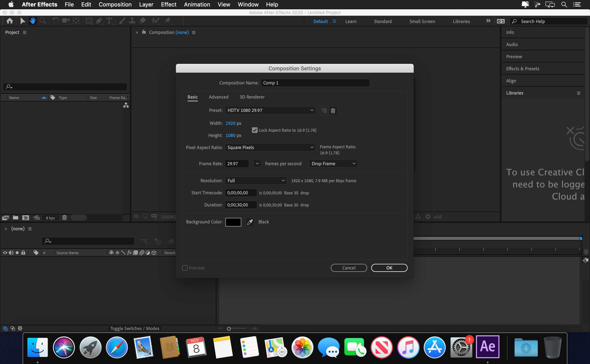Image resolution: width=590 pixels, height=364 pixels.
Task: Expand the Pixel Aspect Ratio dropdown
Action: click(270, 147)
